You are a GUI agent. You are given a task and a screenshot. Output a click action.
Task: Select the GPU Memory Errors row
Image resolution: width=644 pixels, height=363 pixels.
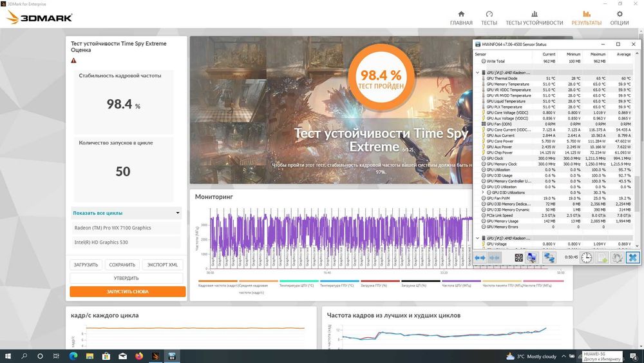[x=553, y=227]
